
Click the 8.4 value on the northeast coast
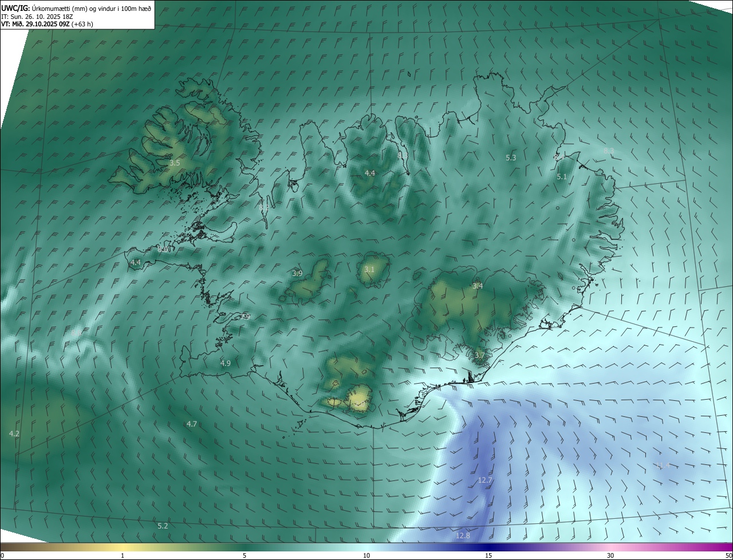tap(559, 156)
